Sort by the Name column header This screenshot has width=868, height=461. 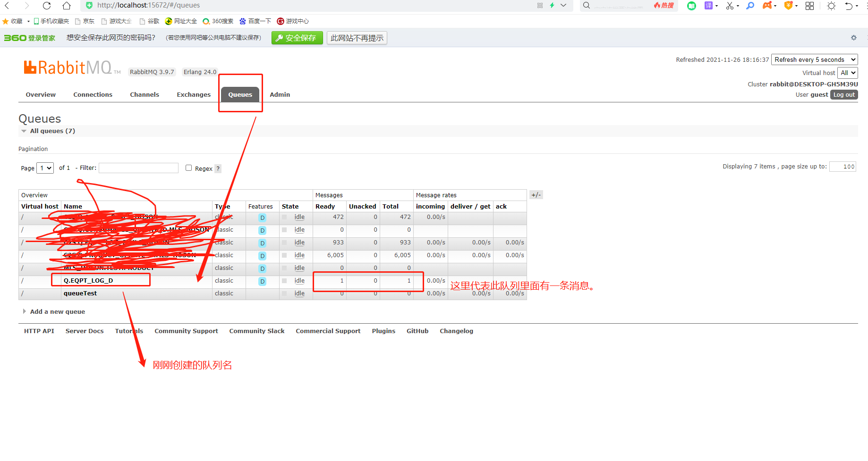pos(73,206)
